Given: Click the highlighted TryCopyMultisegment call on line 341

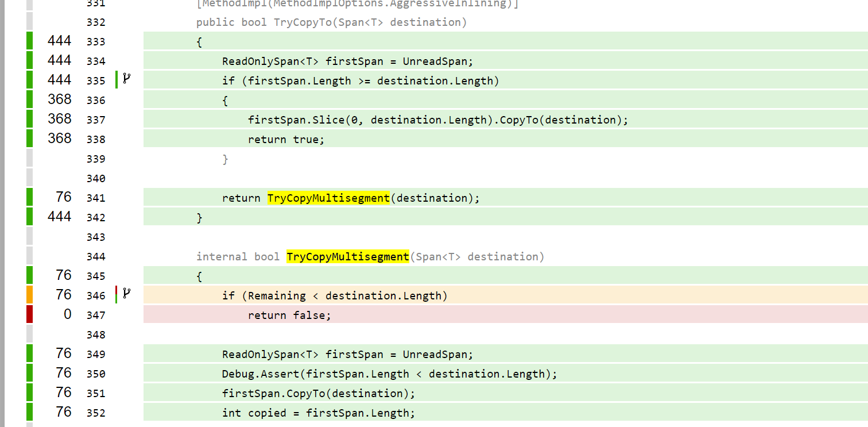Looking at the screenshot, I should pyautogui.click(x=328, y=197).
